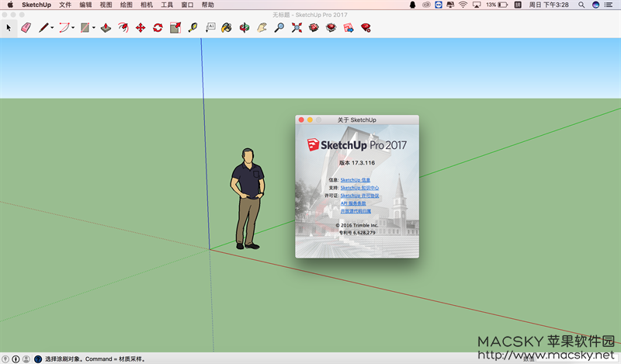Image resolution: width=621 pixels, height=364 pixels.
Task: Open 3D Warehouse from the toolbar
Action: coord(314,28)
